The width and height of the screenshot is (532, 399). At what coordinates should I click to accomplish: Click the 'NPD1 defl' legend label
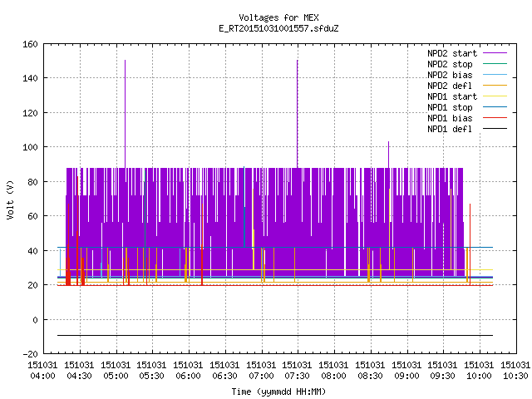pos(450,130)
